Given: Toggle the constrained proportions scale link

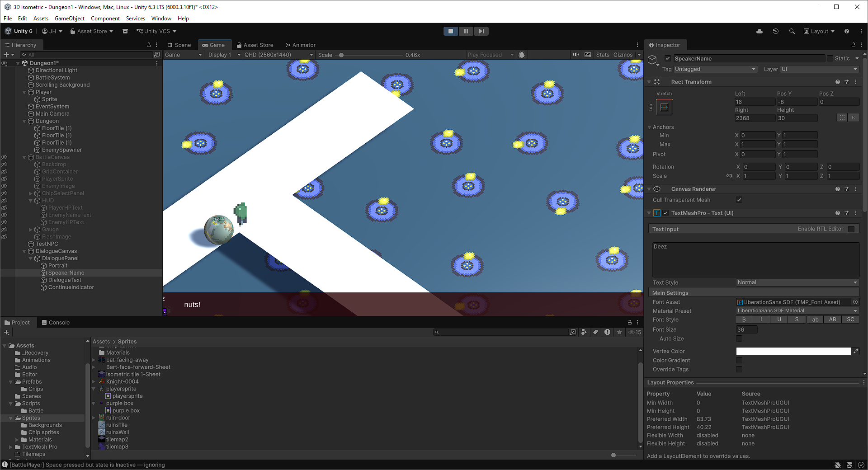Looking at the screenshot, I should 729,176.
